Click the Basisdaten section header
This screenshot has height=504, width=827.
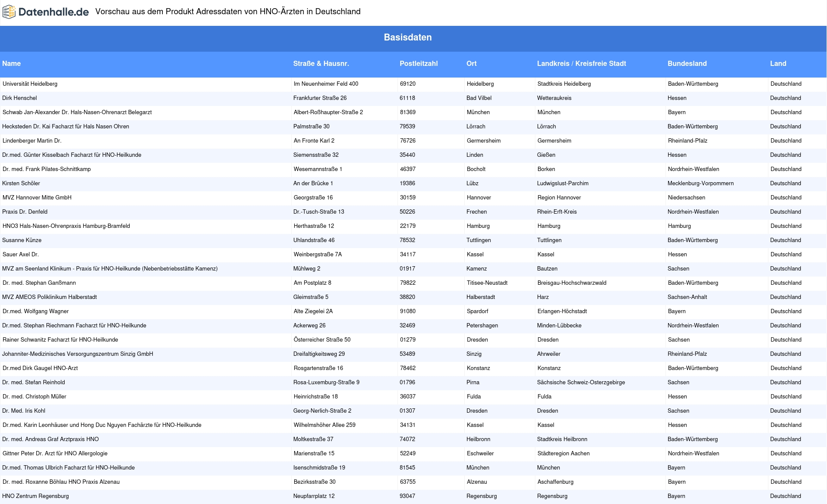tap(407, 37)
